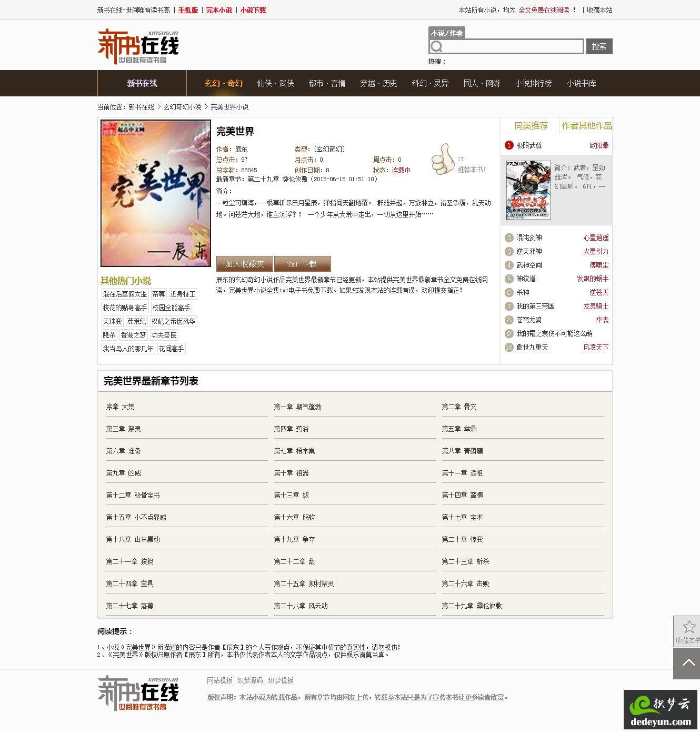This screenshot has height=732, width=700.
Task: Open recommended novel 混沌剑神
Action: [x=529, y=238]
